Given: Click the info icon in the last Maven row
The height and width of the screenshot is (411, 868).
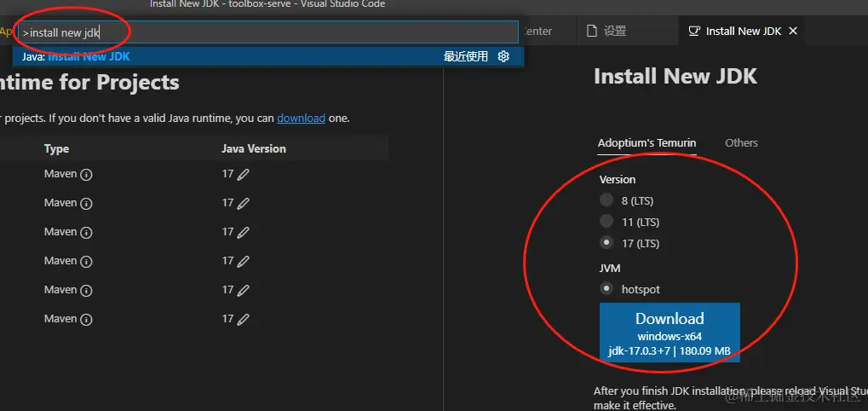Looking at the screenshot, I should [86, 320].
